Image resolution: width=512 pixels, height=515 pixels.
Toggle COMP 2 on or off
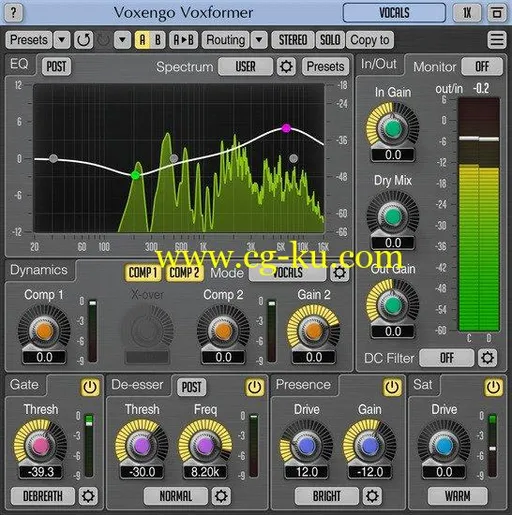tap(184, 273)
